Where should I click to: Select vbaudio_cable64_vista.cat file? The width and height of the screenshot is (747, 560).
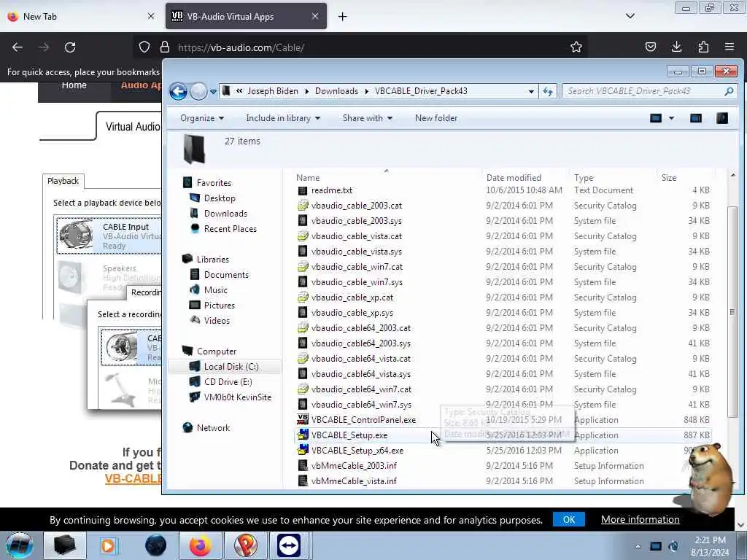pyautogui.click(x=360, y=359)
